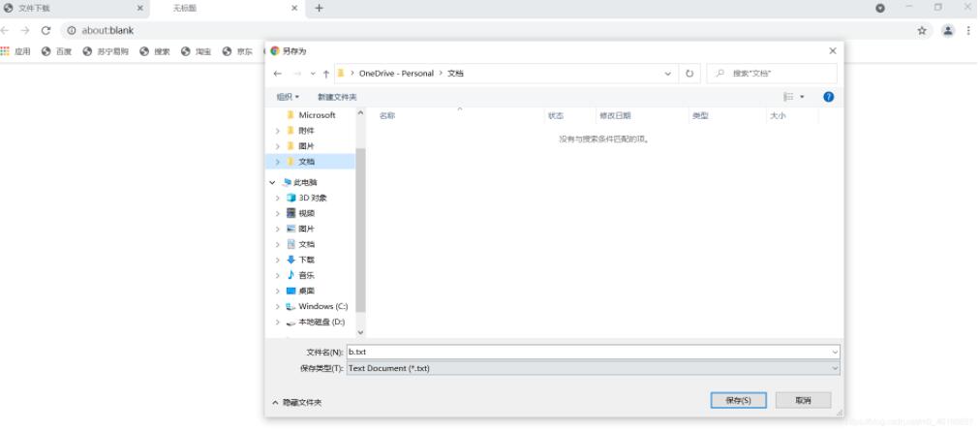This screenshot has height=432, width=980.
Task: Open the 组织 dropdown menu
Action: point(289,97)
